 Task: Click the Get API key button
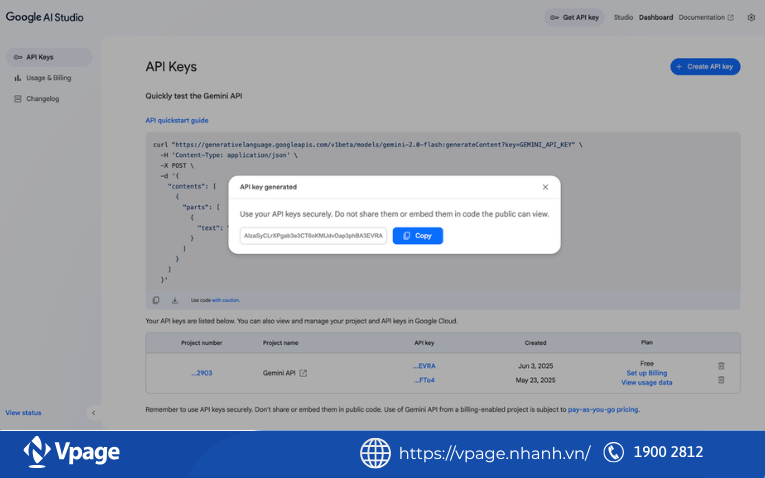pos(574,18)
